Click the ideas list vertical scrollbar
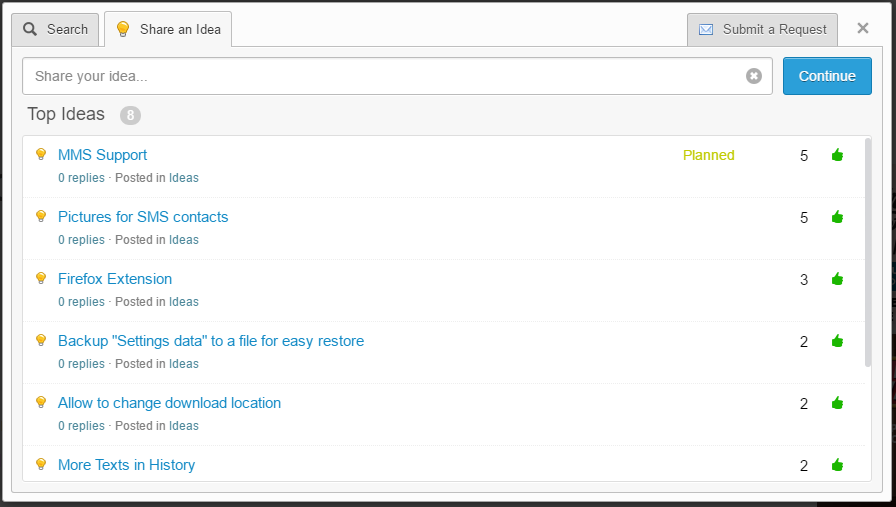Screen dimensions: 896x507 point(868,250)
